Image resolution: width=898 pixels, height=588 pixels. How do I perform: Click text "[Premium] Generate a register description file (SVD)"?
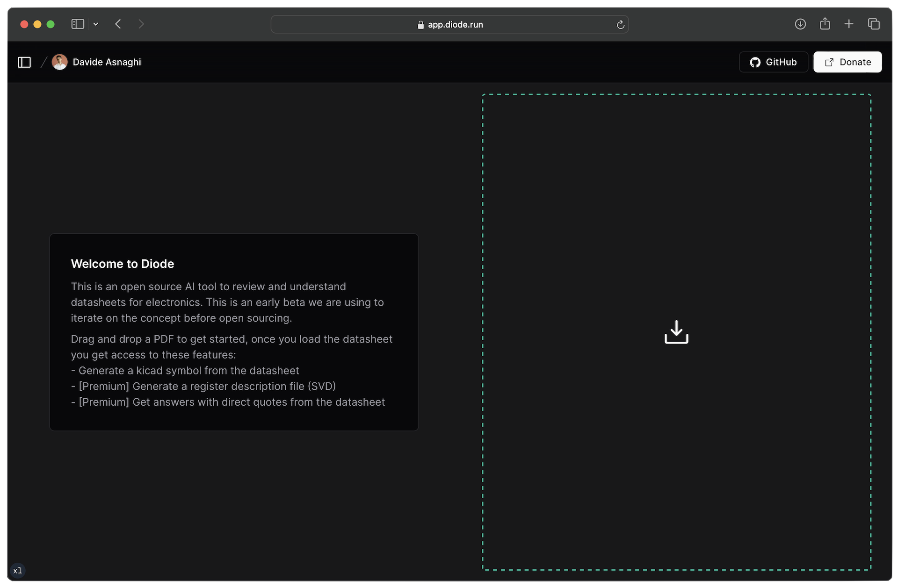(207, 387)
